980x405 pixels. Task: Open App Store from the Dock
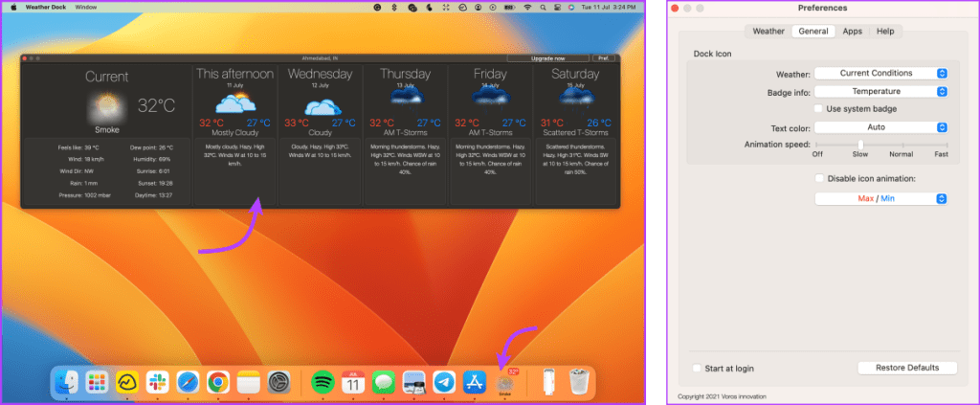click(475, 381)
